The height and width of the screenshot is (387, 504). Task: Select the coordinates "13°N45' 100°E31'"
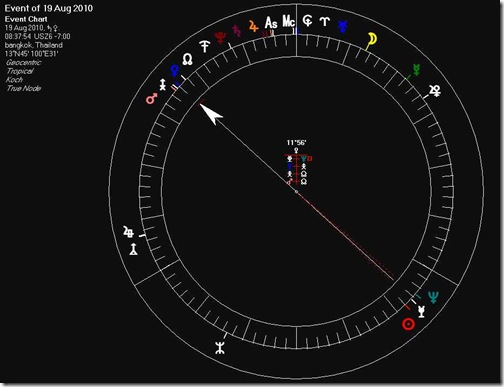[32, 54]
